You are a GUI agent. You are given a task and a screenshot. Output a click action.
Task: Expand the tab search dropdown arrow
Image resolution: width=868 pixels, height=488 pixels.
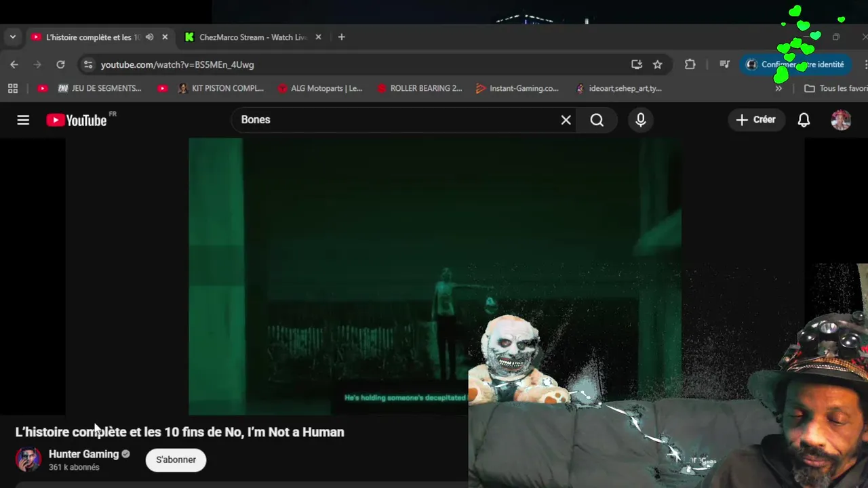pyautogui.click(x=12, y=37)
